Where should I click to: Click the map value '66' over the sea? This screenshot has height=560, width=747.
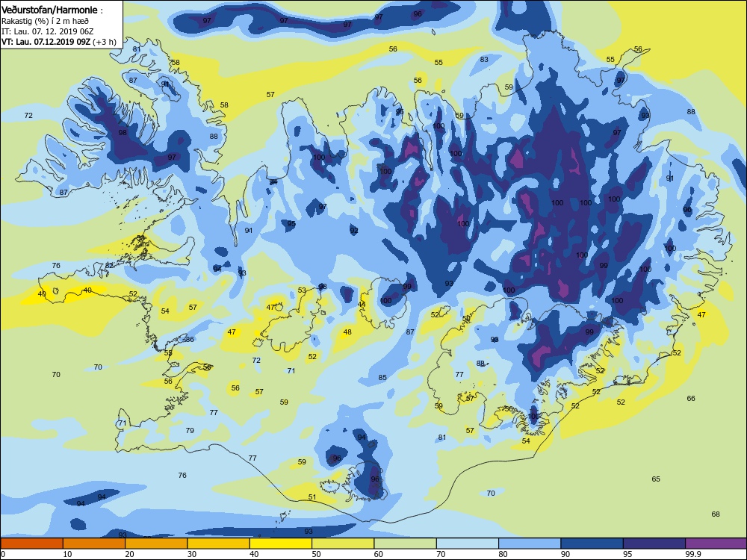(x=691, y=398)
